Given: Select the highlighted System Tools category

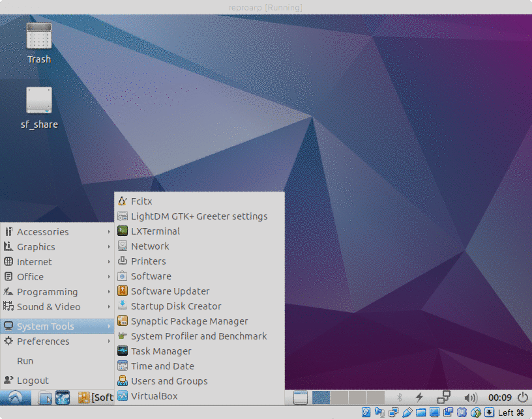Looking at the screenshot, I should point(57,326).
